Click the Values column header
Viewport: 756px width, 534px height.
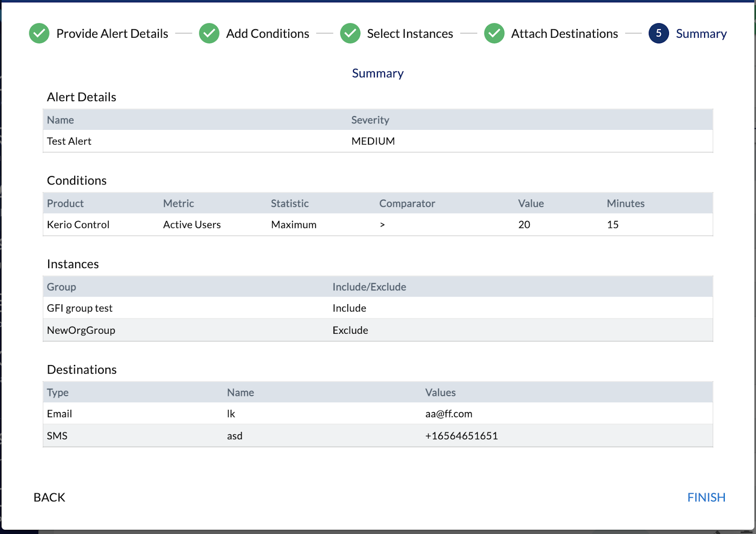pyautogui.click(x=440, y=393)
